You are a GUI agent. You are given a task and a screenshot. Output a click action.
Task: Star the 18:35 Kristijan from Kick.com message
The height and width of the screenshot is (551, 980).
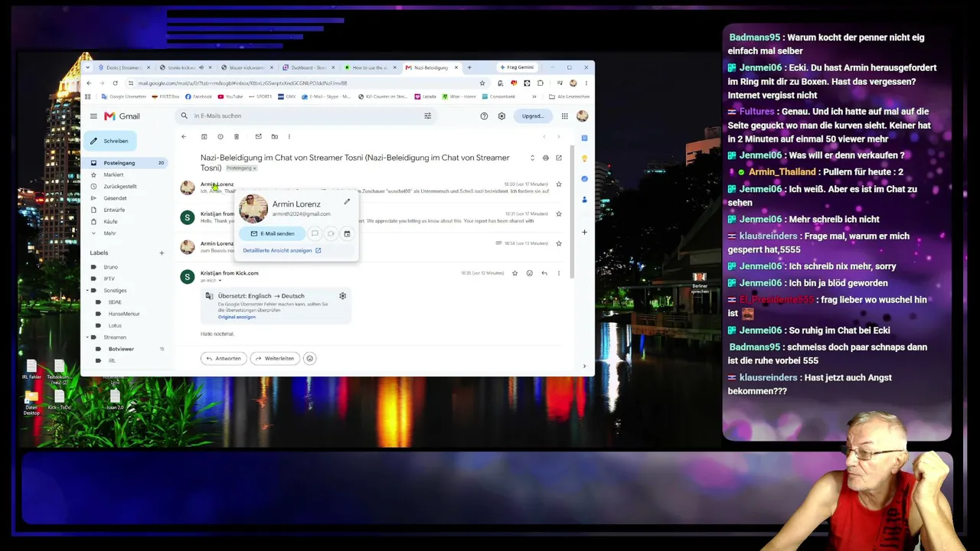[x=514, y=273]
